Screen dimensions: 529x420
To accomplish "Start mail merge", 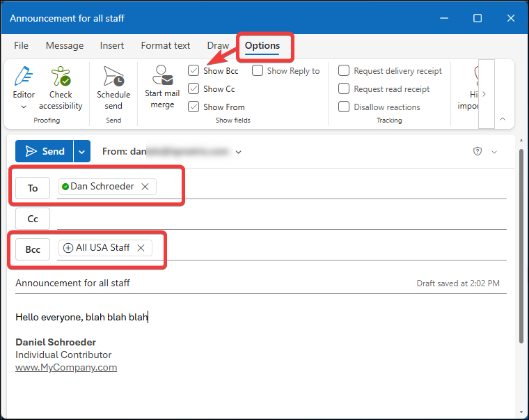I will (162, 87).
